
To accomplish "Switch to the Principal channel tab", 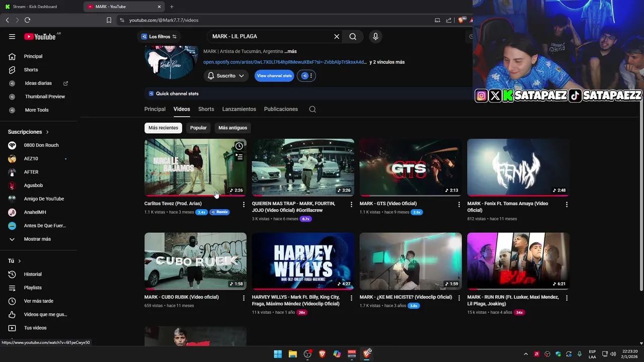I will [x=155, y=109].
